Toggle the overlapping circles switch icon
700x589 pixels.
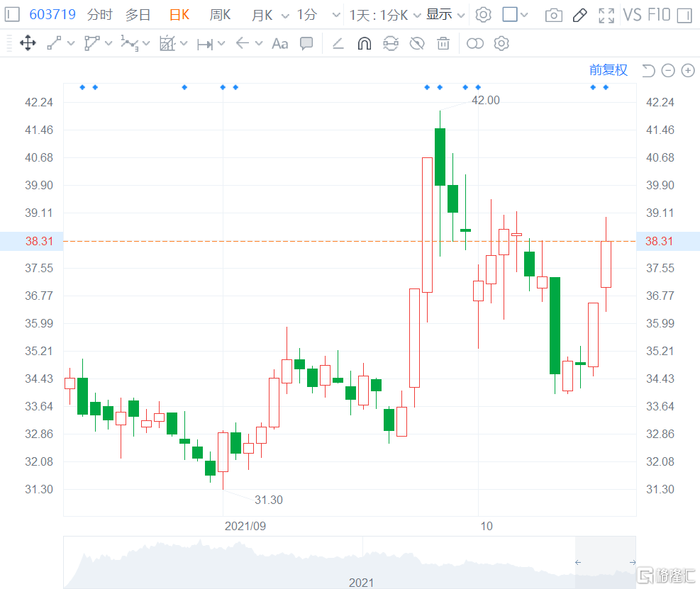click(475, 43)
